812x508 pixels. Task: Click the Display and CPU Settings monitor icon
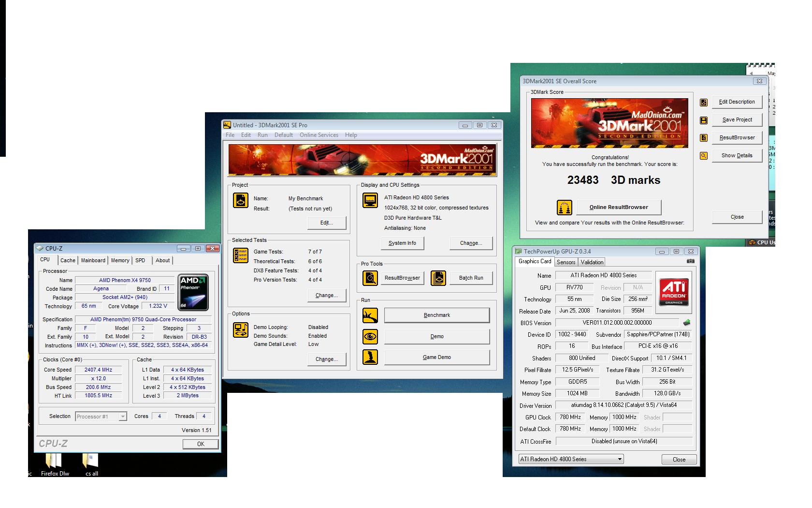coord(370,200)
